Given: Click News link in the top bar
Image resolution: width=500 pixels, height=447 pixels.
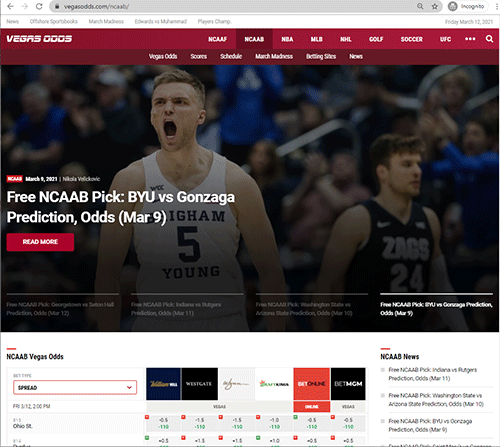Looking at the screenshot, I should (x=12, y=21).
